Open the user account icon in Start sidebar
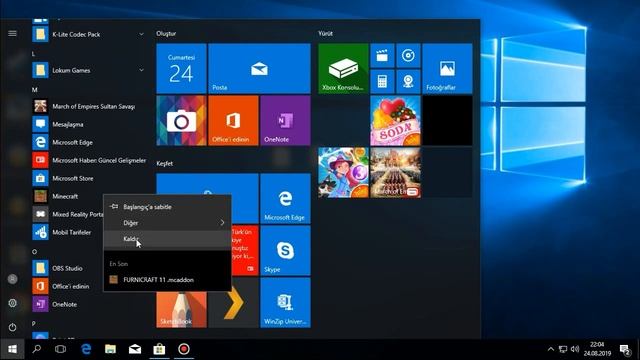Viewport: 640px width, 360px height. pos(12,279)
